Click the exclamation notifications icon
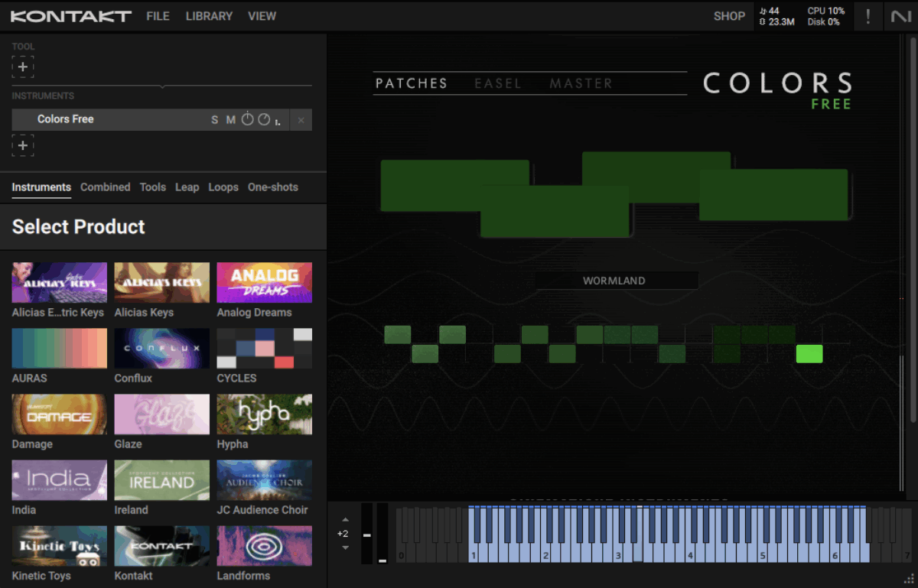The image size is (918, 588). coord(868,16)
